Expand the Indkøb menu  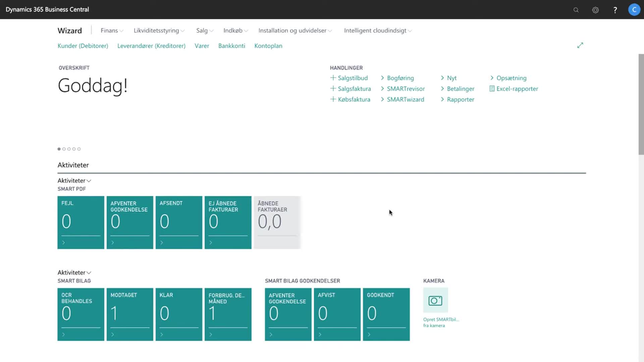tap(235, 31)
